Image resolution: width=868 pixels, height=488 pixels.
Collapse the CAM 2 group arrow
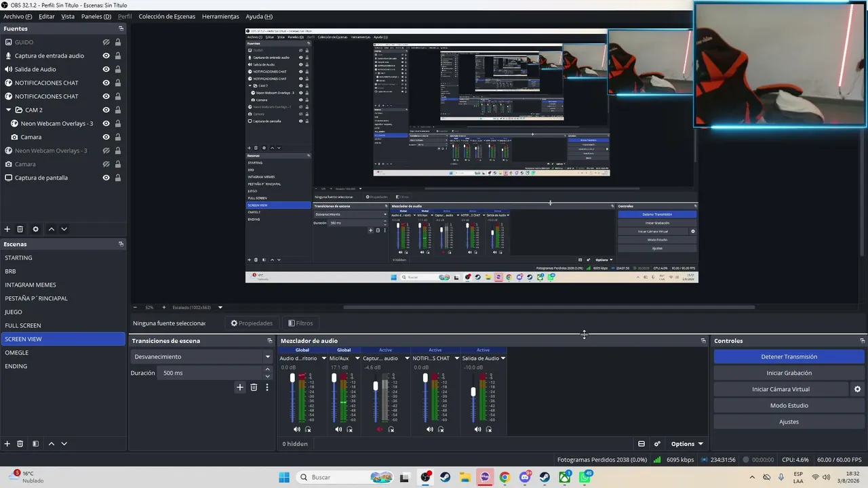pos(9,110)
